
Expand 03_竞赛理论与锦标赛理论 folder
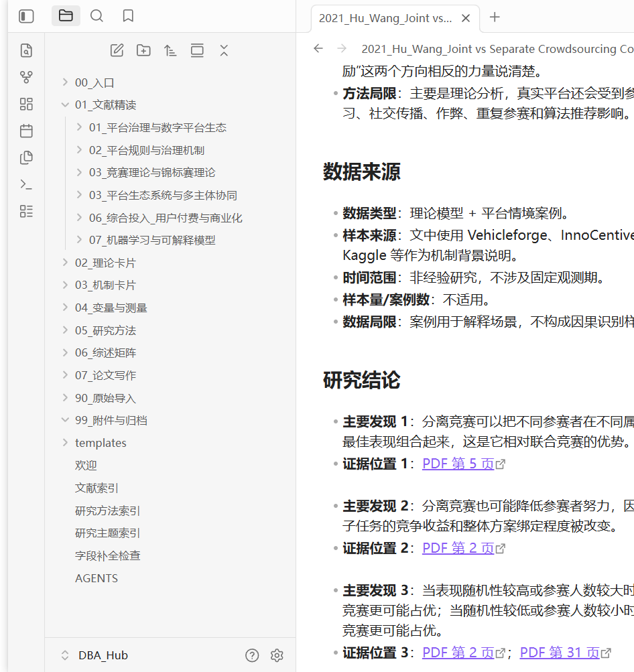79,172
